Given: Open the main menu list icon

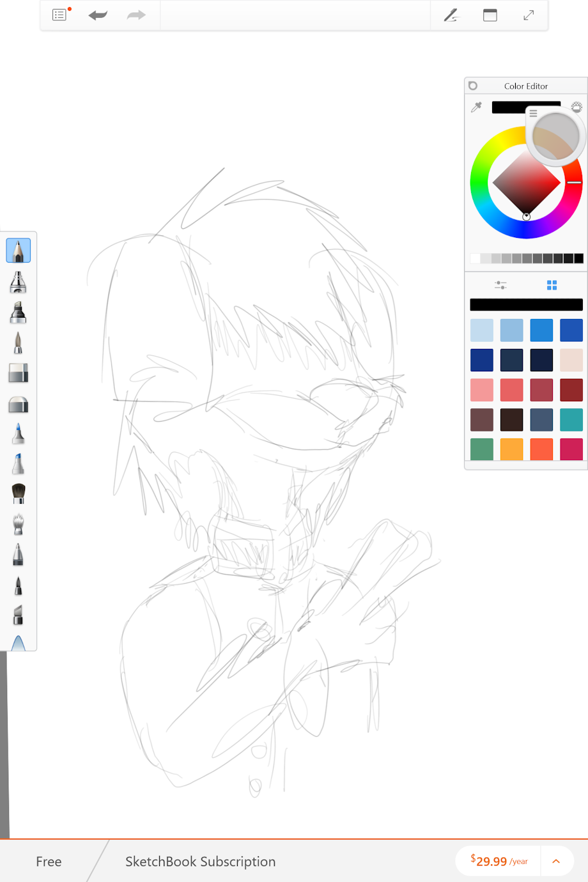Looking at the screenshot, I should pyautogui.click(x=59, y=15).
